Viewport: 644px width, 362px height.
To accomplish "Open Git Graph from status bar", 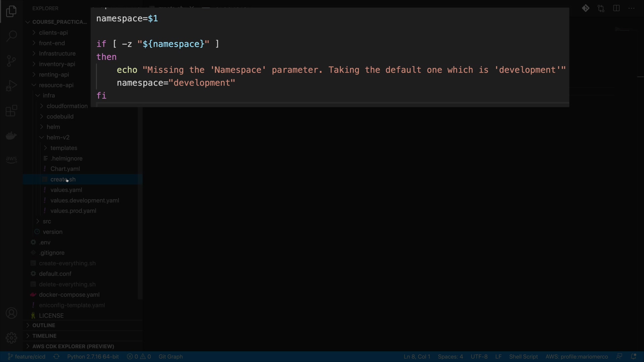I will tap(170, 357).
